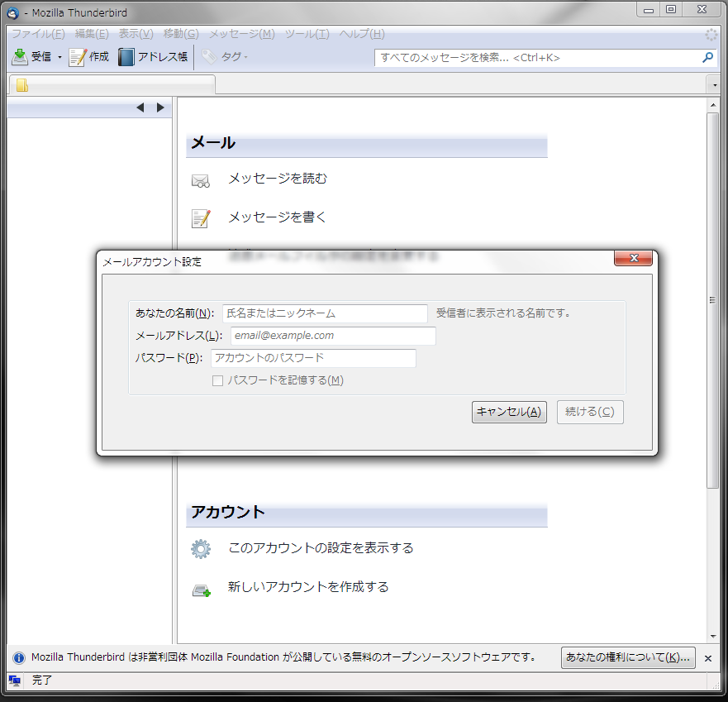The image size is (728, 702).
Task: Click the 続ける(C) button
Action: pyautogui.click(x=590, y=412)
